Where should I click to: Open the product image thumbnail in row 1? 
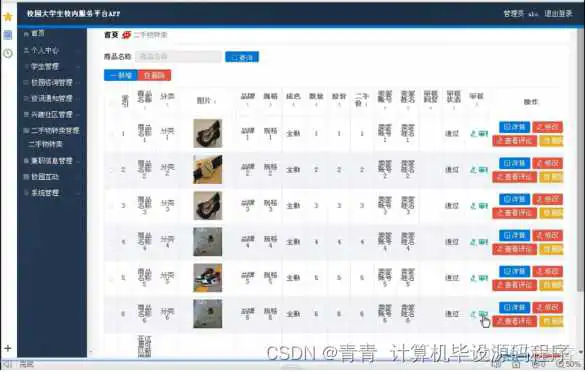click(x=207, y=133)
